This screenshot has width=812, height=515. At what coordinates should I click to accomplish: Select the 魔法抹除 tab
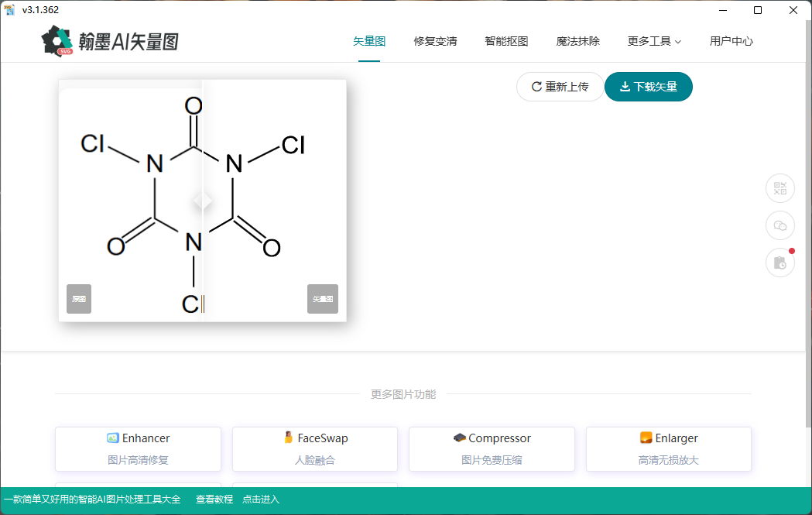[x=578, y=41]
